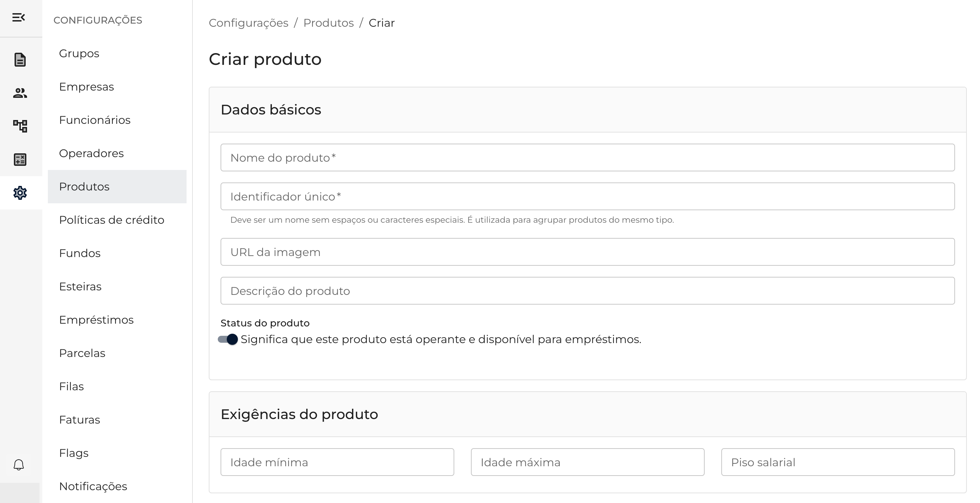Viewport: 980px width, 503px height.
Task: Click the Nome do produto field
Action: click(x=587, y=157)
